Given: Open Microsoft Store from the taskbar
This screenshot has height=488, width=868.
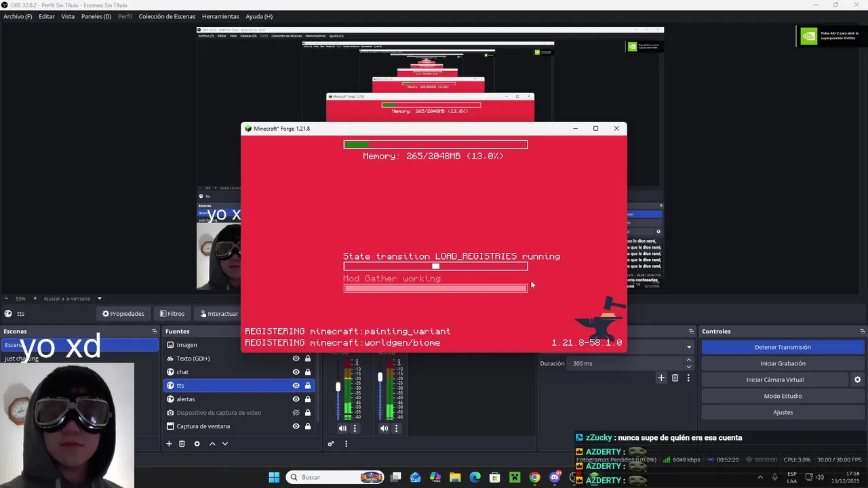Looking at the screenshot, I should pos(495,477).
